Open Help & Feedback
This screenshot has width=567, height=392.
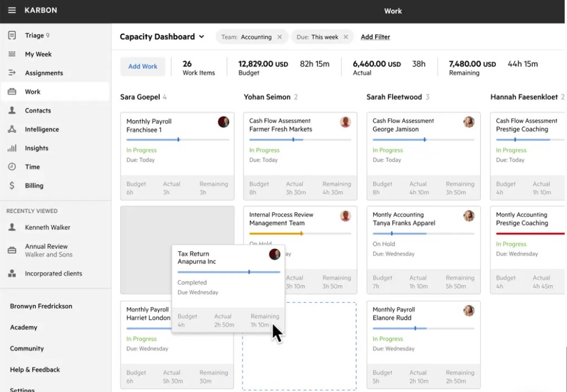point(35,370)
